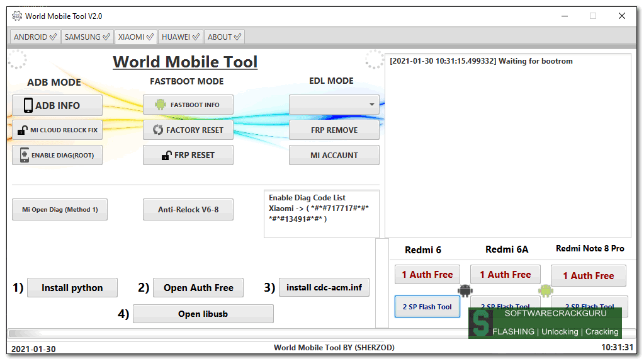The width and height of the screenshot is (644, 361).
Task: Click the Redmi 6A label
Action: 507,249
